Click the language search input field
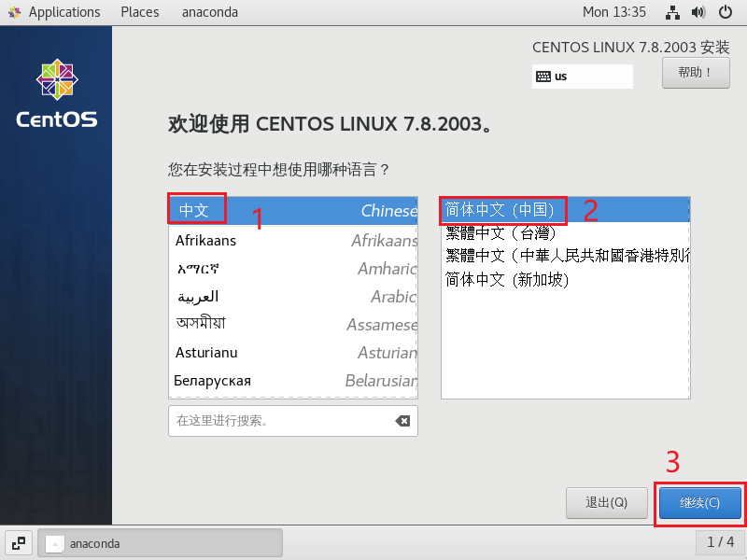 (x=280, y=421)
